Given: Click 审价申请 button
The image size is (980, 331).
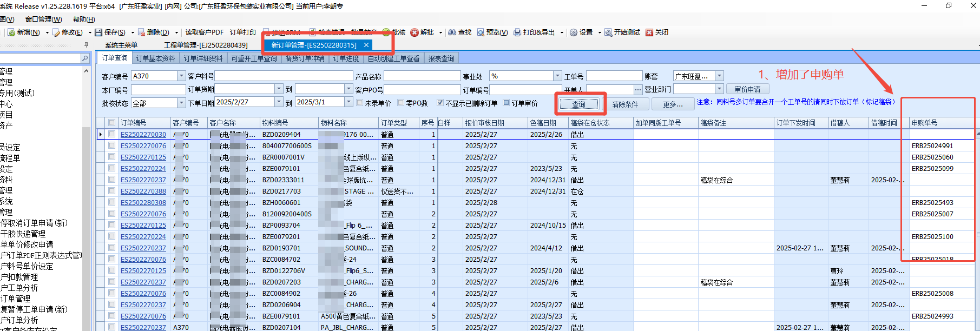Looking at the screenshot, I should pyautogui.click(x=747, y=89).
